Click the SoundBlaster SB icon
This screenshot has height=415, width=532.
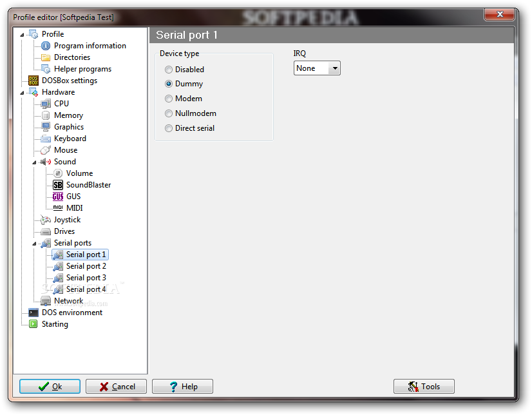click(58, 185)
